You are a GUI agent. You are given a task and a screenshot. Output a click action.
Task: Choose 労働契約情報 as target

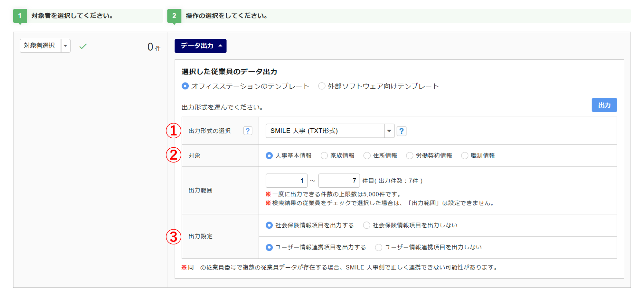410,156
